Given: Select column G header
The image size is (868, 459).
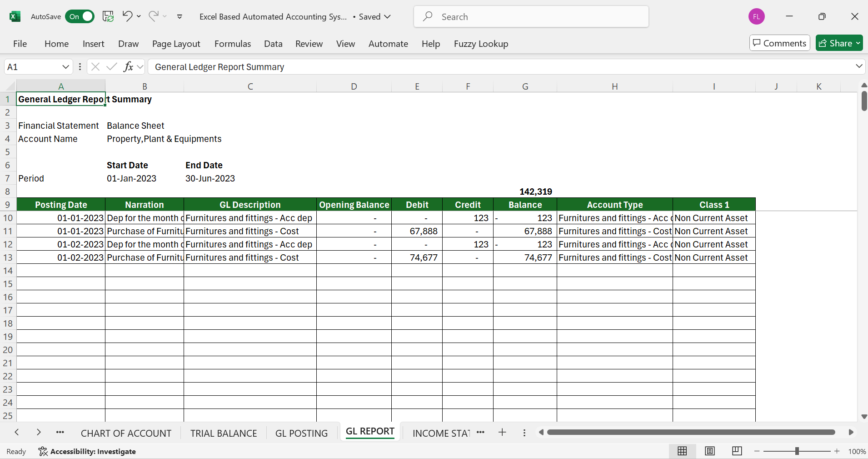Looking at the screenshot, I should tap(525, 86).
